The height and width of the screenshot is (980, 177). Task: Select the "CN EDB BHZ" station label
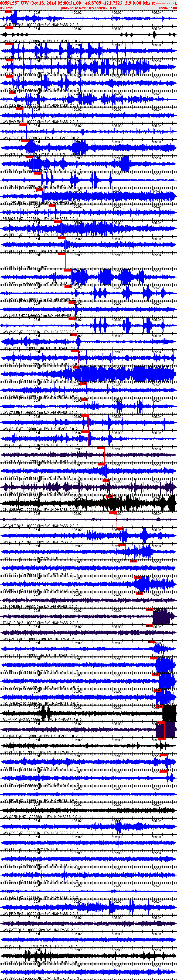coord(13,607)
